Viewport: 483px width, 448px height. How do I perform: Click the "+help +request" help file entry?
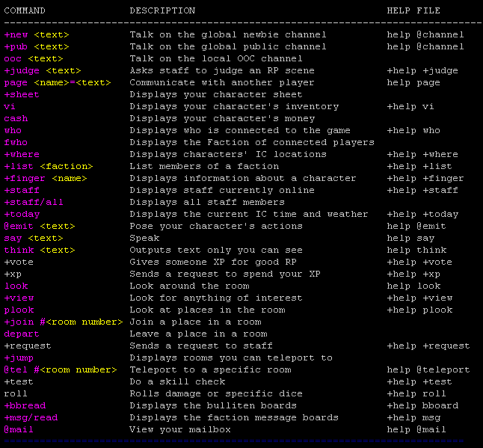coord(428,346)
